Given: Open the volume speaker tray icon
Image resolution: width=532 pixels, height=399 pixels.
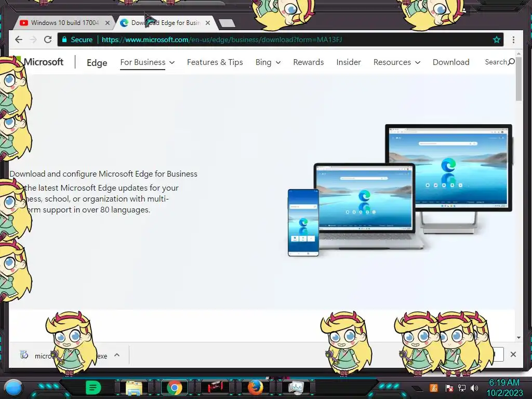Looking at the screenshot, I should pyautogui.click(x=474, y=388).
